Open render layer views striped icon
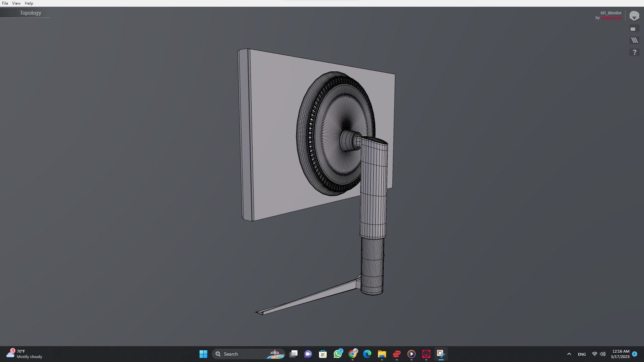 click(634, 40)
